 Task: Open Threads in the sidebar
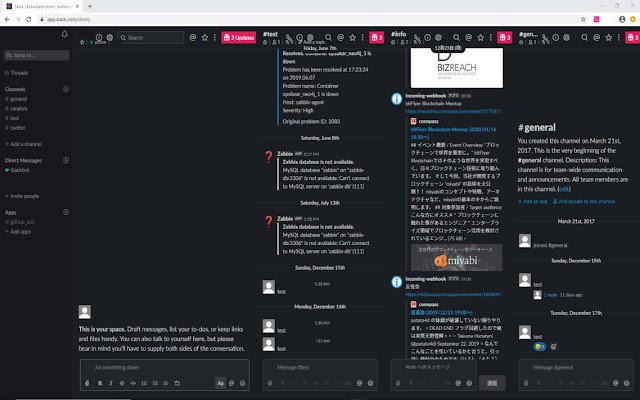click(17, 73)
